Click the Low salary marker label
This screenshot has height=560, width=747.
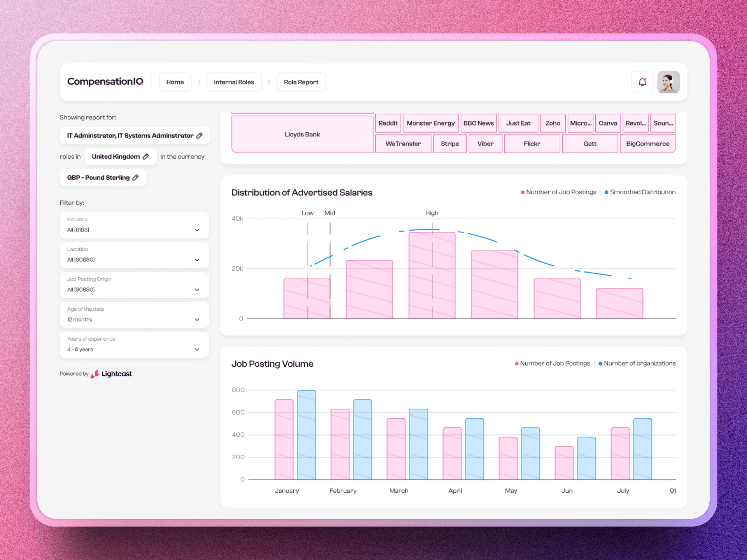(x=307, y=213)
